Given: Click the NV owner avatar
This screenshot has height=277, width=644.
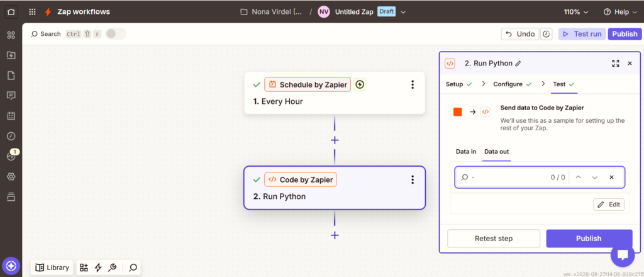Looking at the screenshot, I should (x=324, y=12).
